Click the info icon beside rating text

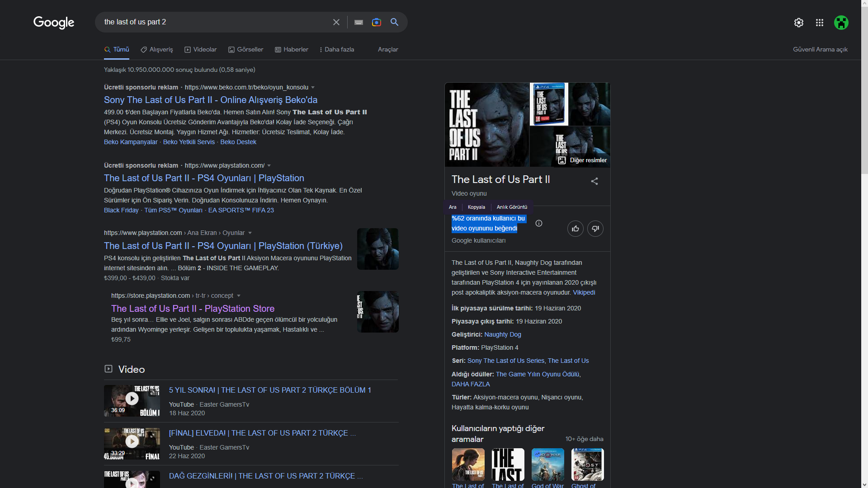[x=539, y=223]
